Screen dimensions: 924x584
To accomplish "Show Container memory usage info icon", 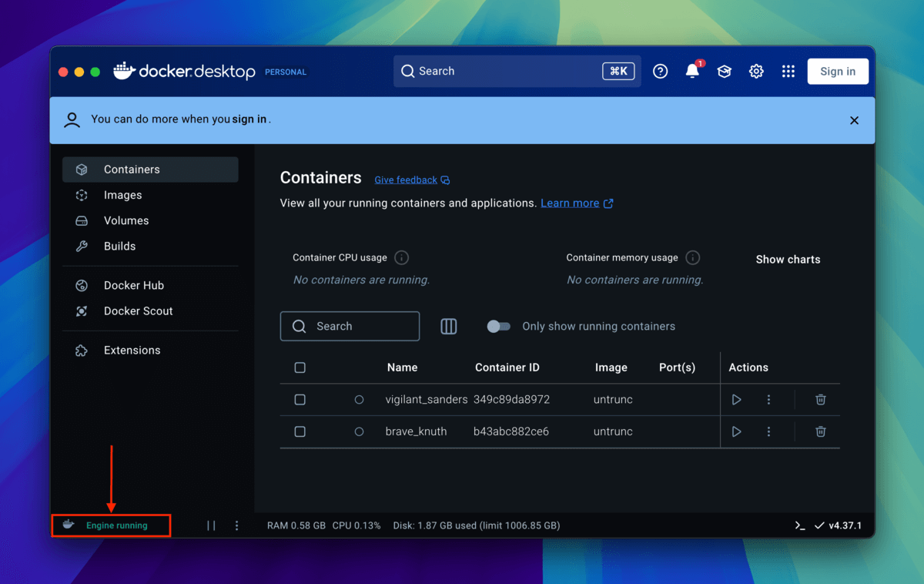I will pos(692,257).
